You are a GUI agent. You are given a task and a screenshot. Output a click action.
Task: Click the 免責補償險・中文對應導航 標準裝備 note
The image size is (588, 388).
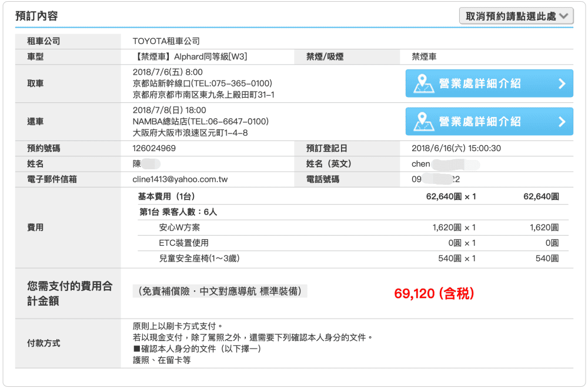coord(220,291)
